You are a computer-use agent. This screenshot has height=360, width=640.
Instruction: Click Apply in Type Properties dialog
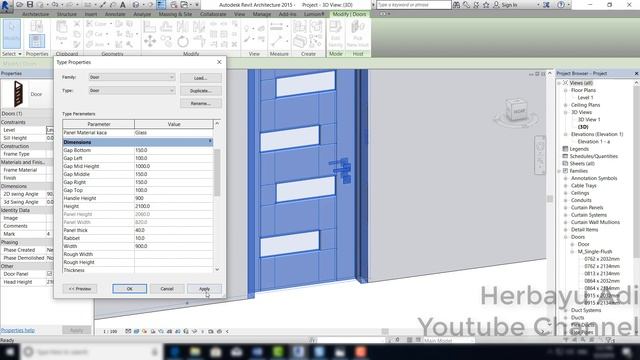204,289
